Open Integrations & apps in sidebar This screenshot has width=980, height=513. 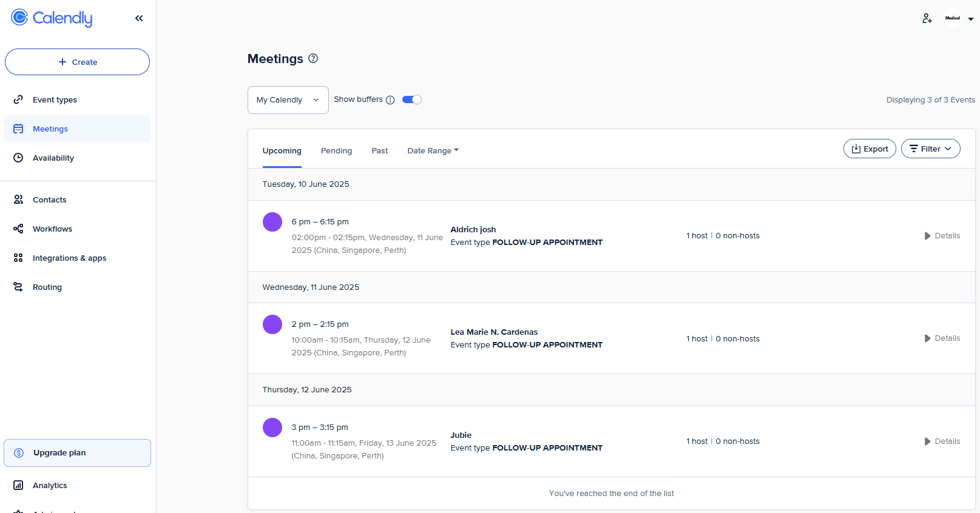click(x=69, y=258)
